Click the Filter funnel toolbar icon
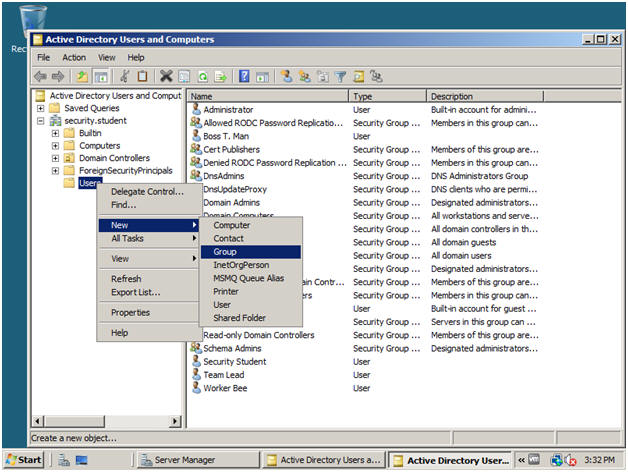The image size is (628, 472). tap(340, 76)
